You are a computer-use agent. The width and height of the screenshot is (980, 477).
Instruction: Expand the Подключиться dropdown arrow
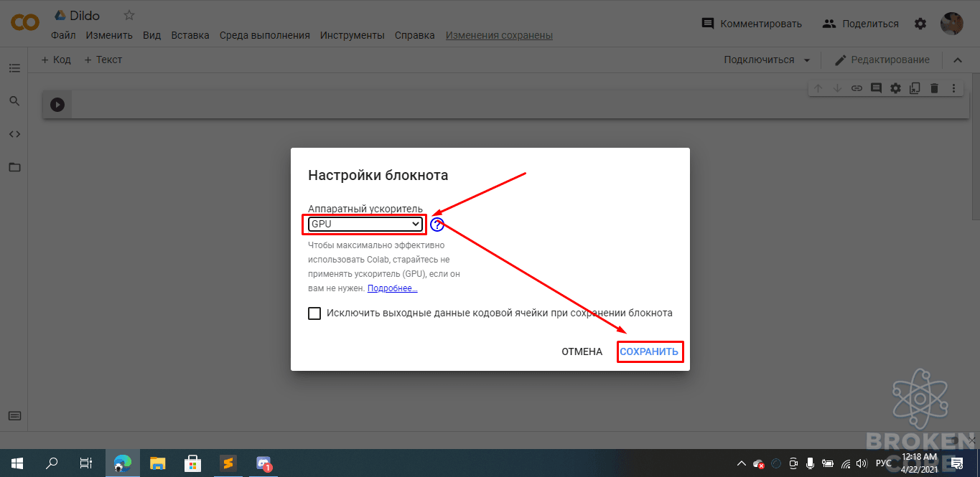click(807, 60)
